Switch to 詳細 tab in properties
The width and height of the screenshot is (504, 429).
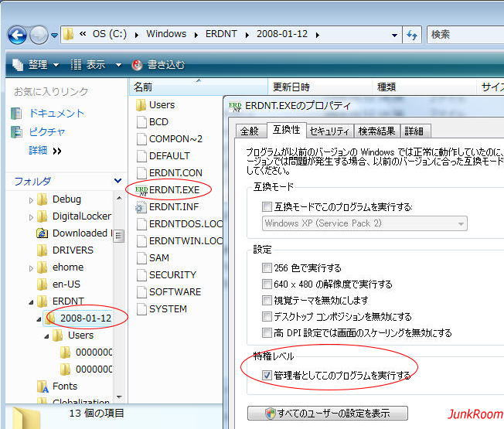point(414,131)
